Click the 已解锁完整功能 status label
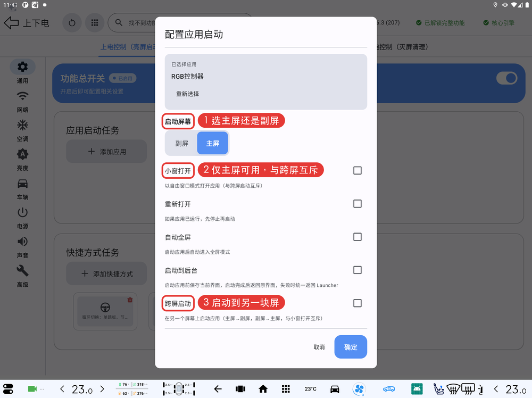The width and height of the screenshot is (532, 398). [x=440, y=23]
